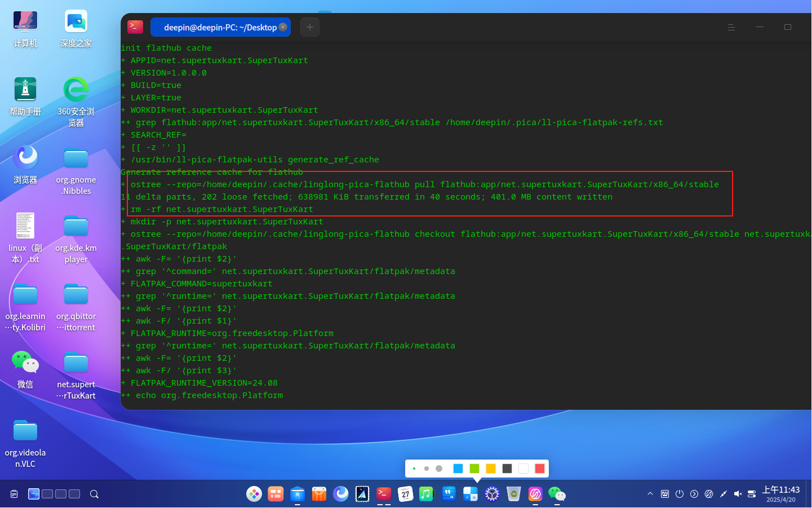Launch the 360安全浏览器 desktop icon

(76, 102)
